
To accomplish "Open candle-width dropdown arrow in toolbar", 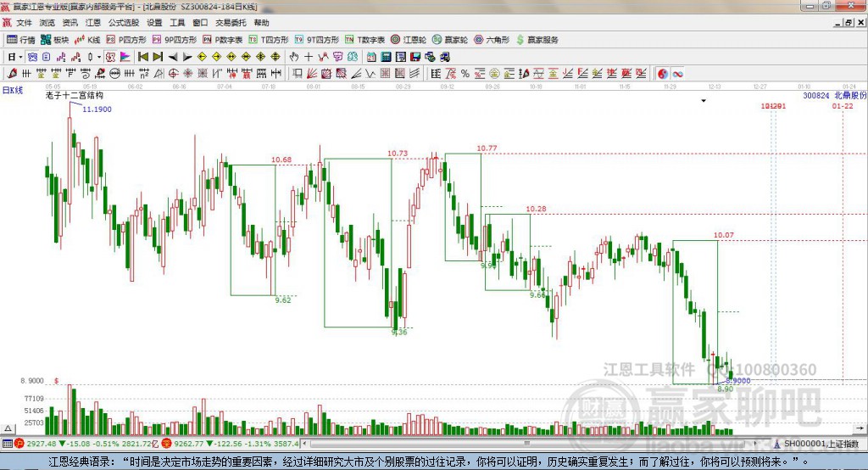I will click(x=99, y=57).
